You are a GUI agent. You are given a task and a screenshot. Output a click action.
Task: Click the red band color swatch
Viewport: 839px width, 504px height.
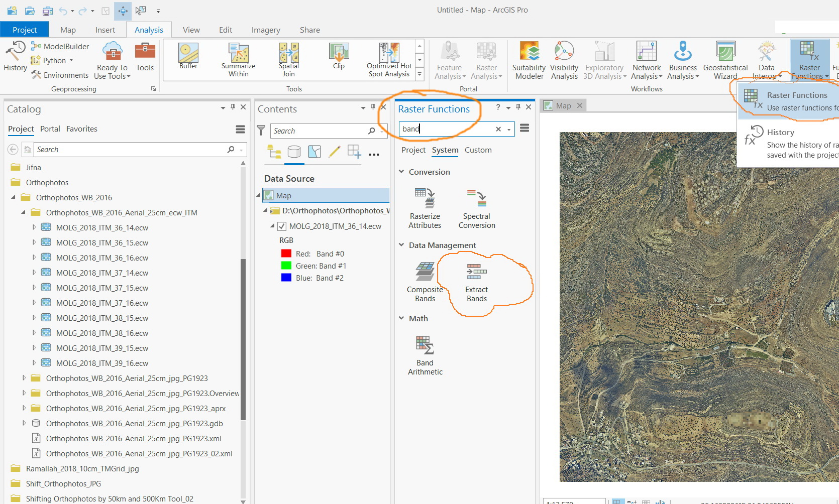click(x=286, y=254)
